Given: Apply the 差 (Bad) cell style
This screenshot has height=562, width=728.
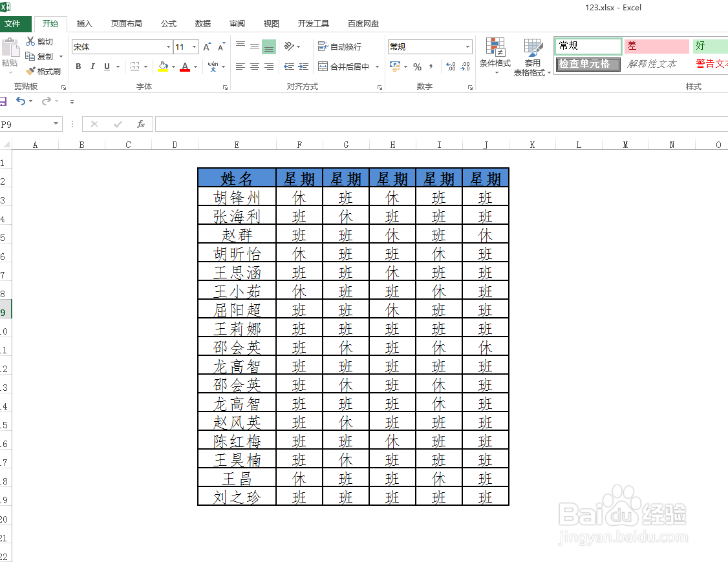Looking at the screenshot, I should 656,46.
